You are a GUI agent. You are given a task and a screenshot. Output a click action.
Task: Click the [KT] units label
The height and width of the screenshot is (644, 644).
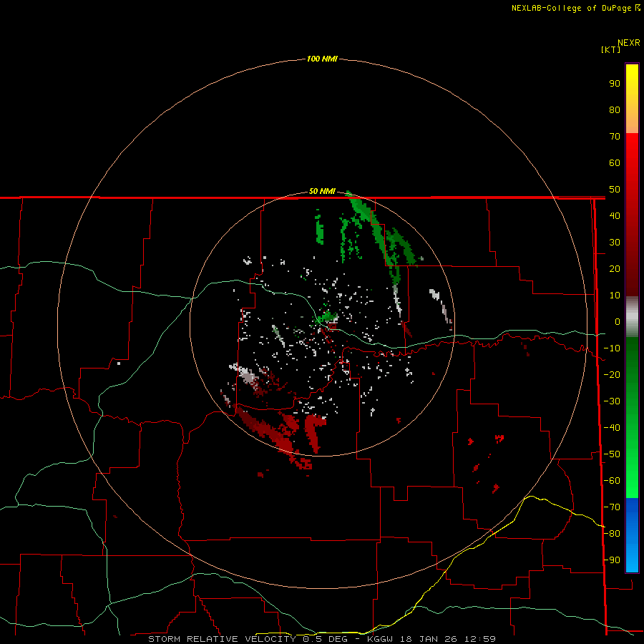pos(610,49)
